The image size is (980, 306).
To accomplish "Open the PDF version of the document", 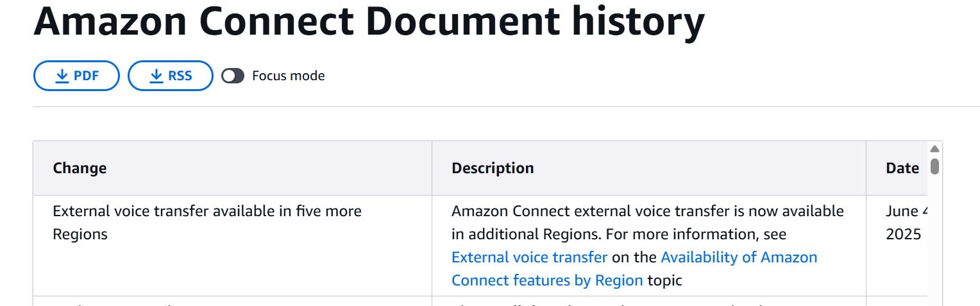I will pyautogui.click(x=76, y=76).
